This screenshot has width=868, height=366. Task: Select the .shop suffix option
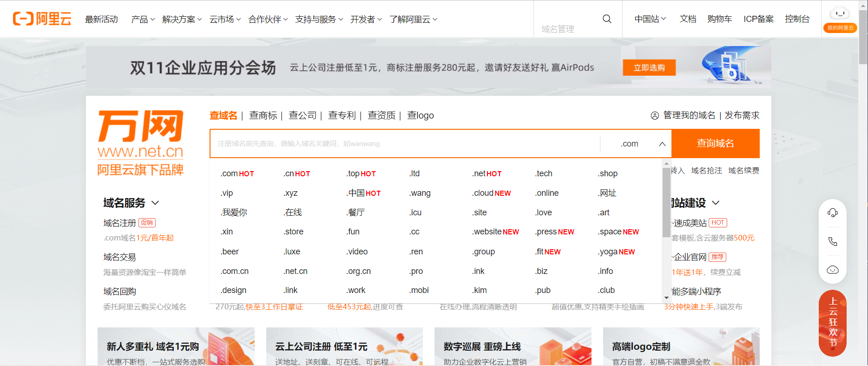607,173
